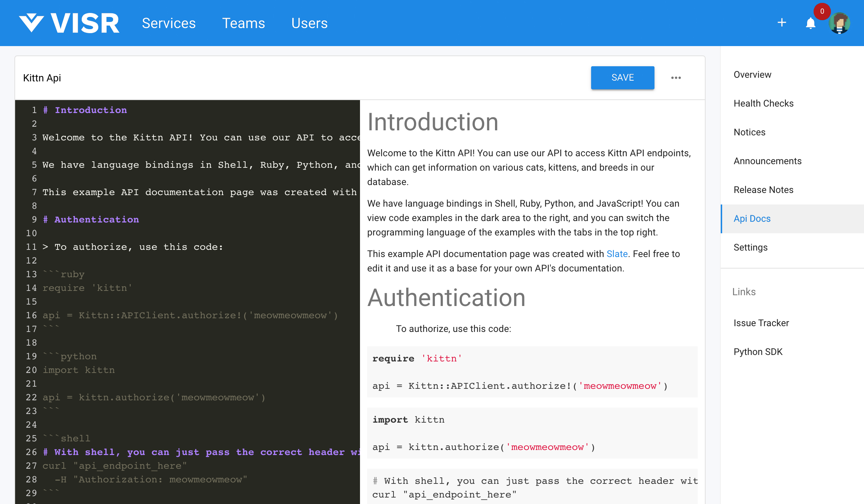This screenshot has height=504, width=864.
Task: Click the preview shell code block
Action: tap(532, 486)
